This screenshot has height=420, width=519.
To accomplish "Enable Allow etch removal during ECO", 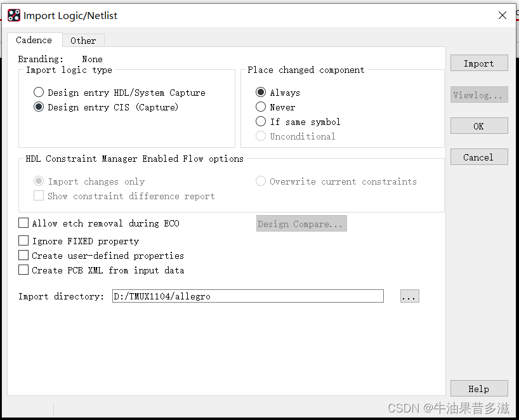I will pos(23,223).
